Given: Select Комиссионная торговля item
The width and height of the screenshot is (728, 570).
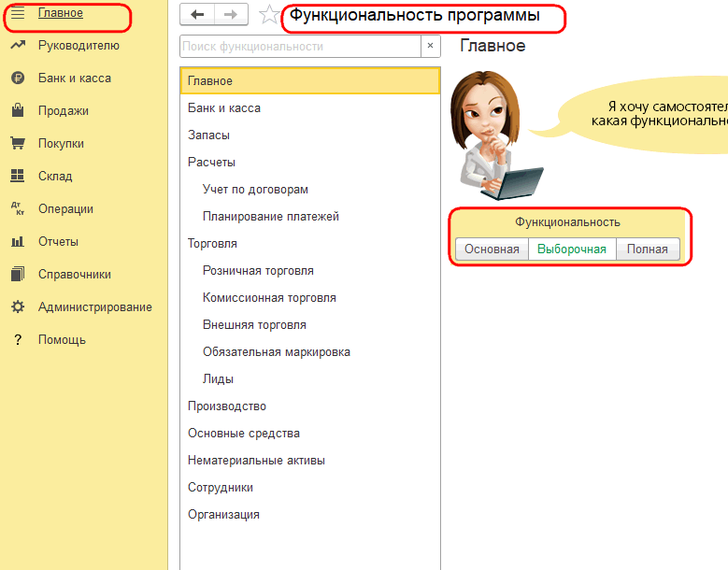Looking at the screenshot, I should point(309,297).
